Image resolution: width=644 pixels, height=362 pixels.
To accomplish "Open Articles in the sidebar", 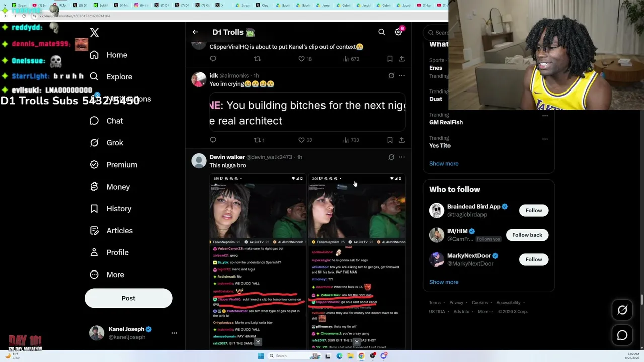I will pos(111,231).
